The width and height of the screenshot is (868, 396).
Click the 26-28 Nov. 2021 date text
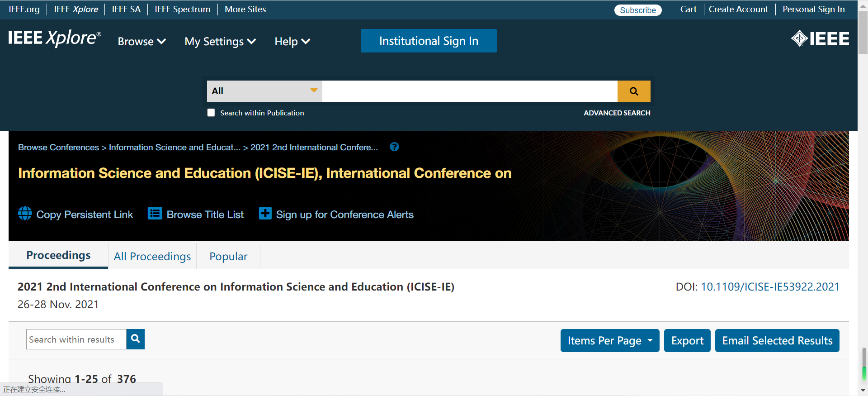58,304
